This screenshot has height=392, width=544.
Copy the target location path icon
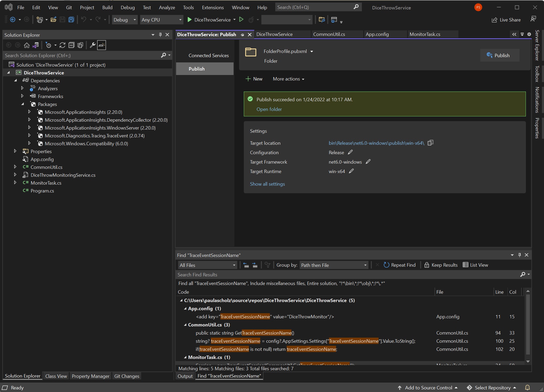click(430, 143)
